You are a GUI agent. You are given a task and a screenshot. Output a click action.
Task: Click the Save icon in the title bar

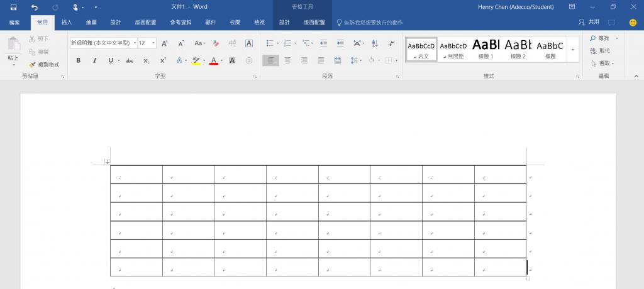pyautogui.click(x=14, y=7)
